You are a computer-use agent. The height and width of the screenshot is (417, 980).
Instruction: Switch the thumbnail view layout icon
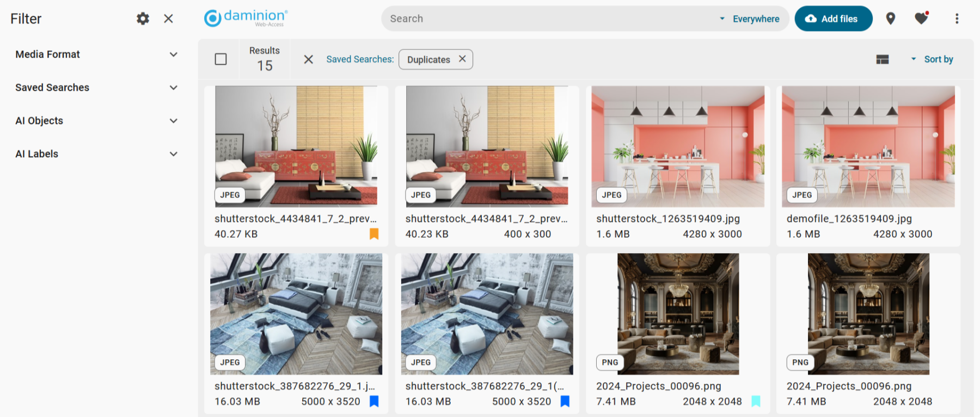(x=883, y=59)
